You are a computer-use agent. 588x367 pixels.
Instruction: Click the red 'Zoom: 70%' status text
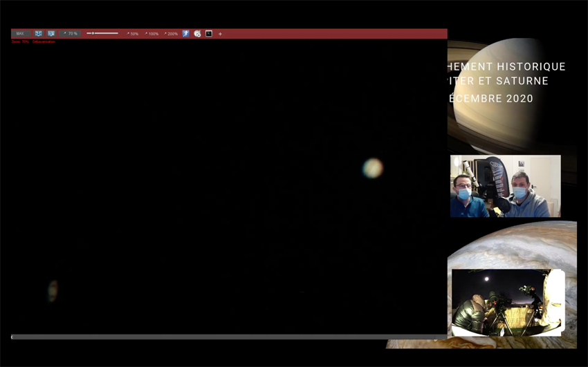[20, 41]
